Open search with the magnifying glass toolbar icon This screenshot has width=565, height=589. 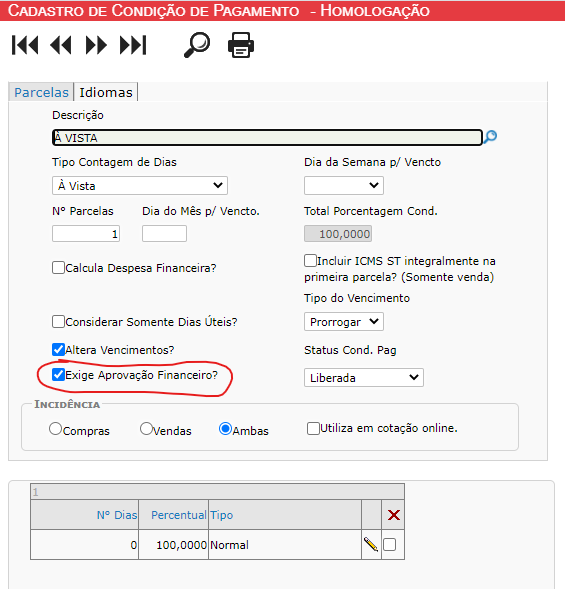pos(197,45)
